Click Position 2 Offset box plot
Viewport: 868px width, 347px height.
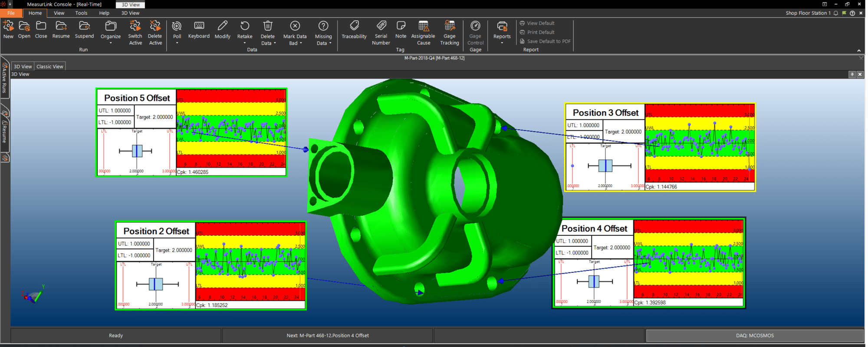click(x=156, y=284)
